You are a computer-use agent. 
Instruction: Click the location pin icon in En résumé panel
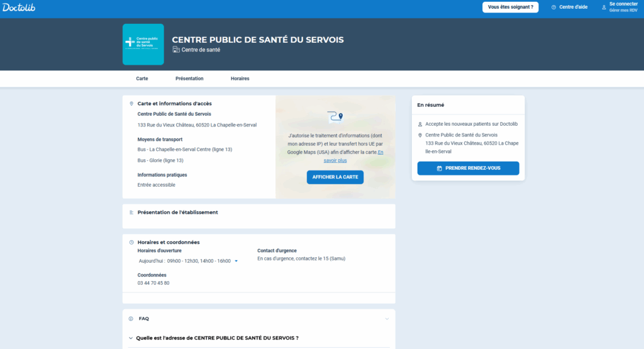click(420, 135)
